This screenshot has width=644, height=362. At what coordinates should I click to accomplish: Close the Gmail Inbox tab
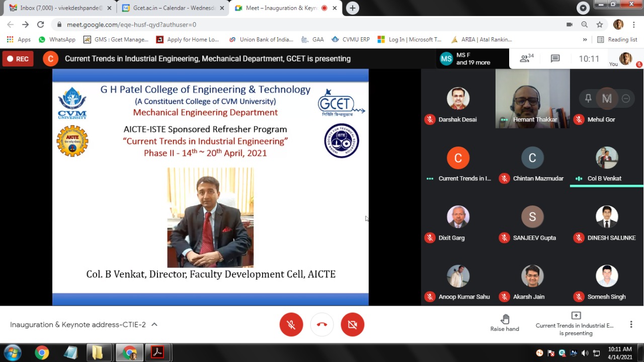pyautogui.click(x=109, y=8)
